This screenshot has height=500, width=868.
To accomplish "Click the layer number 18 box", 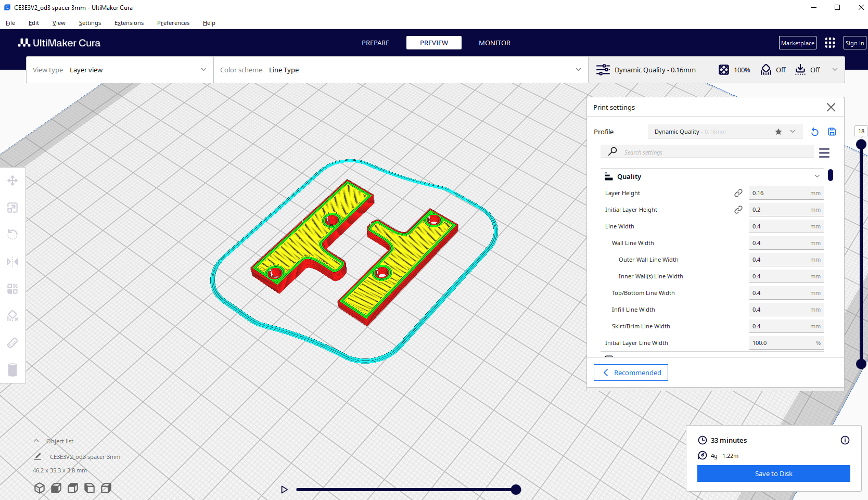I will pos(861,131).
